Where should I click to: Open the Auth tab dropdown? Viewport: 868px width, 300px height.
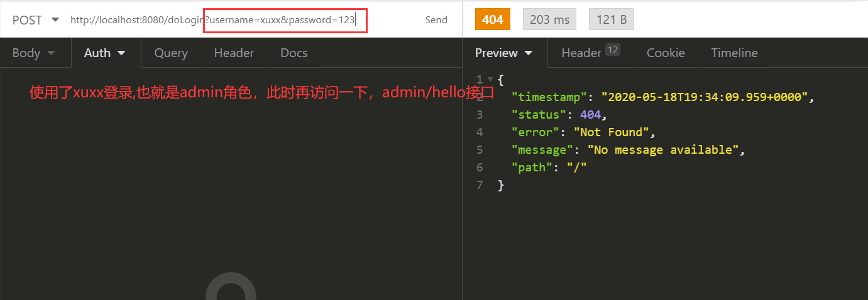105,53
